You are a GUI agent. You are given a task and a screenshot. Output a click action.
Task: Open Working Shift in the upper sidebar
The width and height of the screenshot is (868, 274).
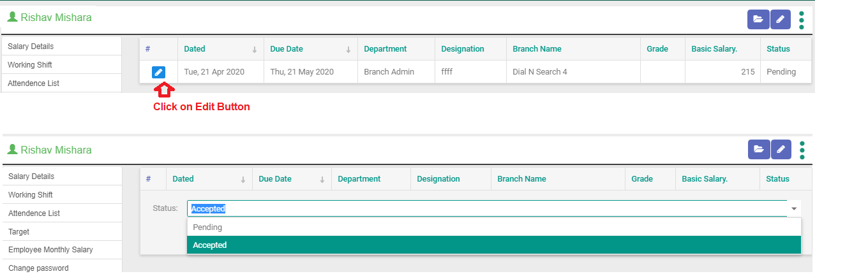[30, 65]
